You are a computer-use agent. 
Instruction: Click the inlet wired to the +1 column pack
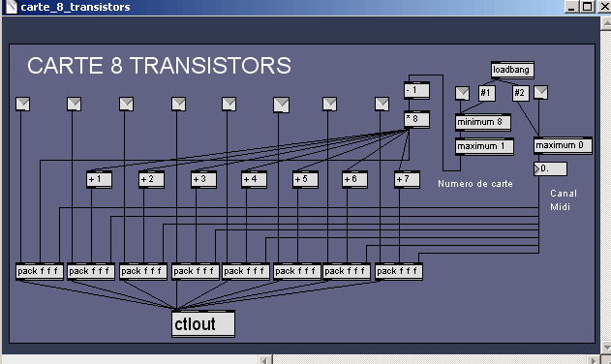[74, 104]
